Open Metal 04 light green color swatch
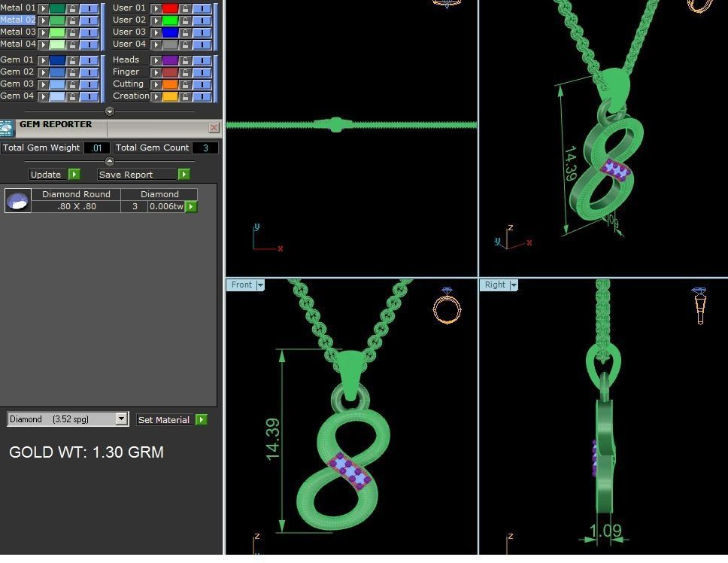This screenshot has width=728, height=563. [x=57, y=44]
